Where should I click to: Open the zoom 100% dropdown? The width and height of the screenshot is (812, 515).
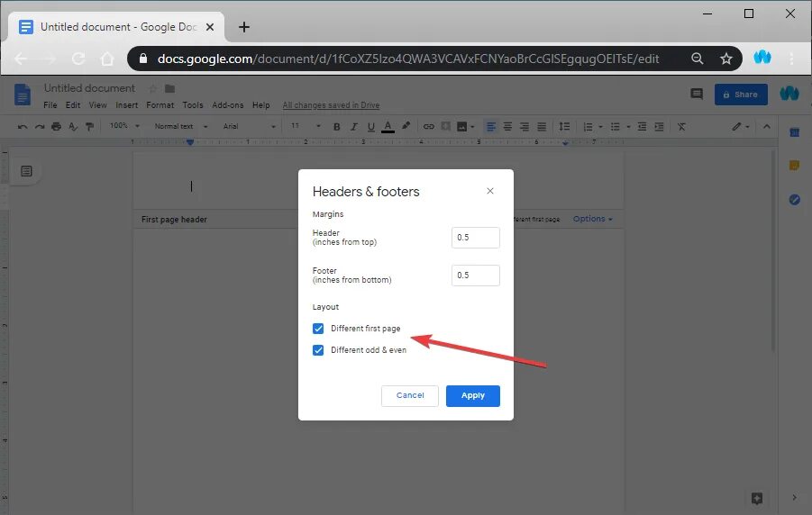point(124,126)
